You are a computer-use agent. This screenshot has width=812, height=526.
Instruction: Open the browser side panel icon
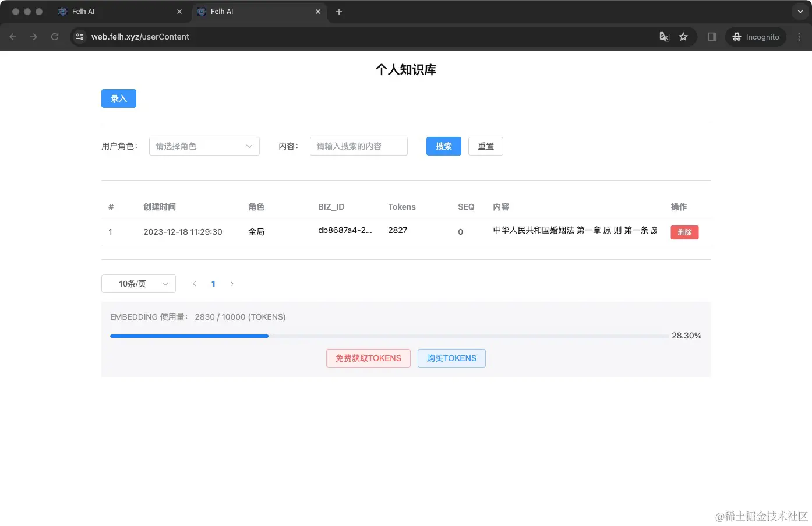click(711, 36)
